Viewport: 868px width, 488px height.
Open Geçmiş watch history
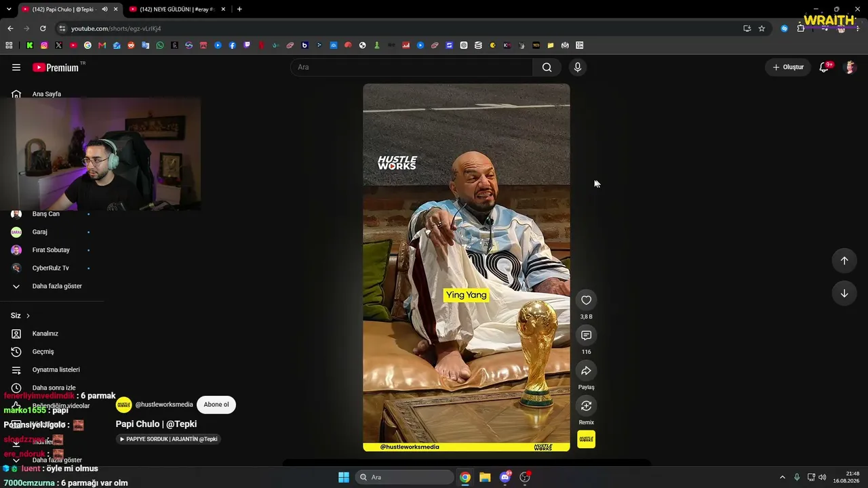pyautogui.click(x=43, y=352)
